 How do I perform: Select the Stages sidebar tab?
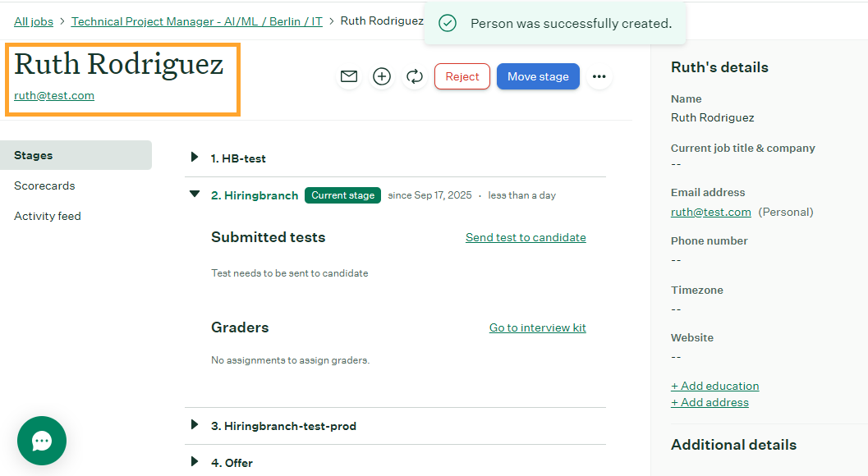click(34, 155)
